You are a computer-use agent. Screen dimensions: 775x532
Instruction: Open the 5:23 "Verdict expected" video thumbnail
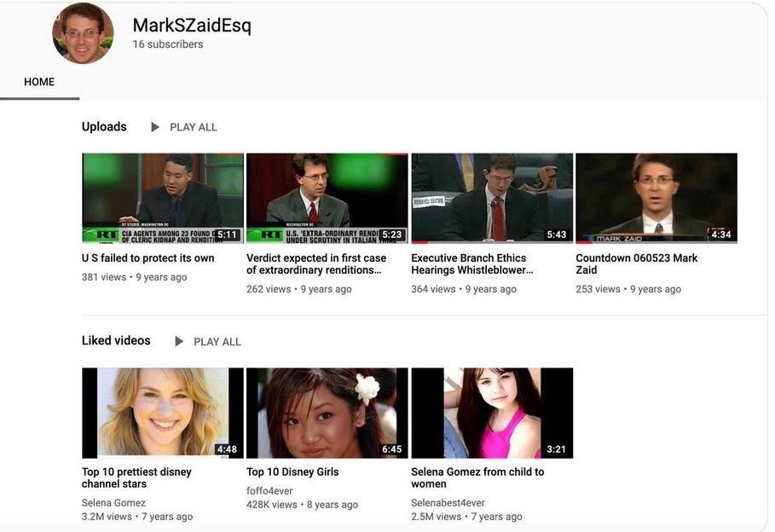327,198
